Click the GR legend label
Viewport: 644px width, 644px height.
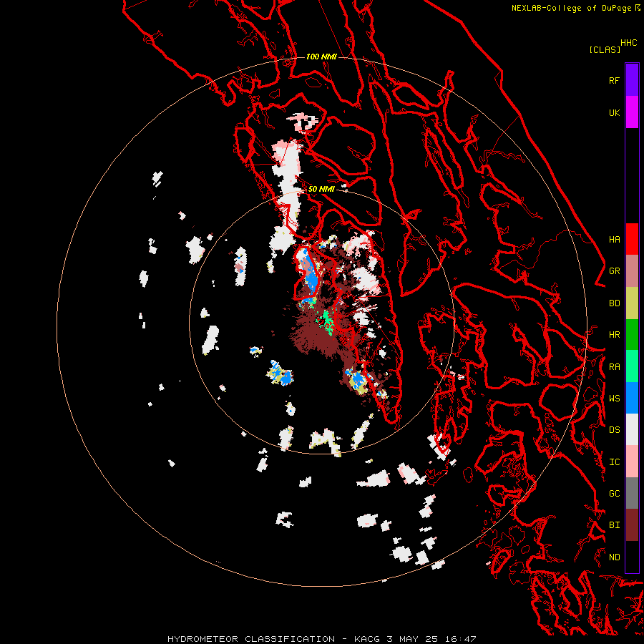[x=614, y=271]
